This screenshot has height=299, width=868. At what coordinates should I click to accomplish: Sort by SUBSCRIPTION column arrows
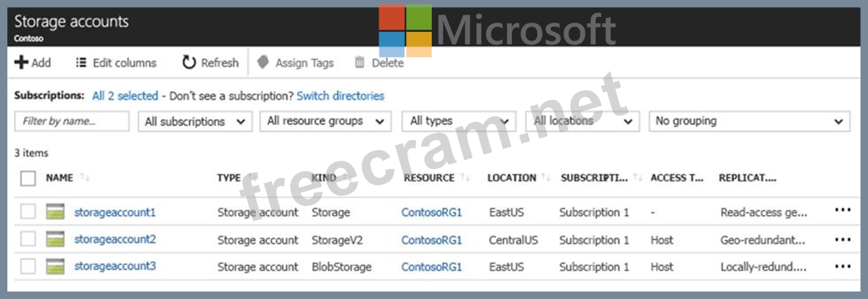[x=638, y=178]
